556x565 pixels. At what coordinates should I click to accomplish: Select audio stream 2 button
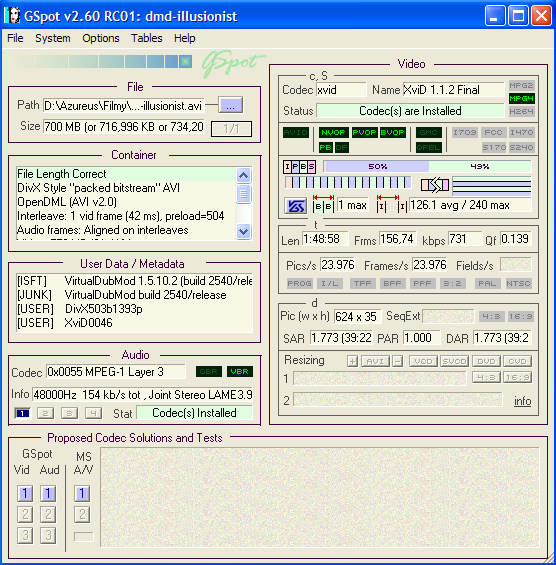(x=45, y=413)
